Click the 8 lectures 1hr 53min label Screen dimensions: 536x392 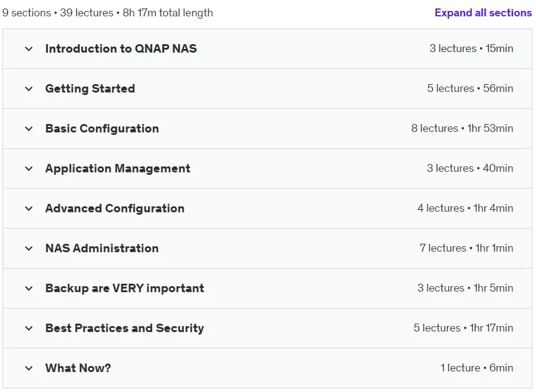(x=462, y=128)
